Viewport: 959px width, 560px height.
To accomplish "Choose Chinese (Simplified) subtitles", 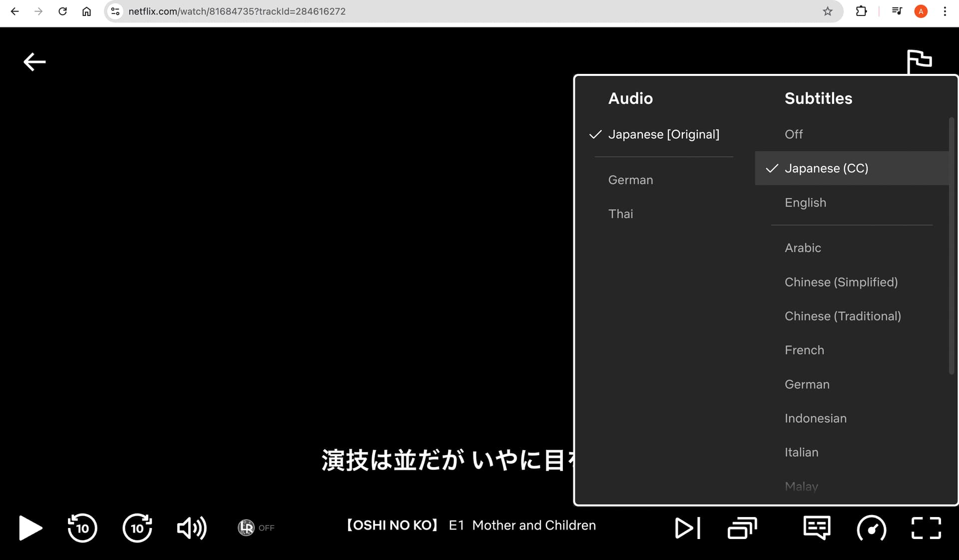I will point(841,282).
